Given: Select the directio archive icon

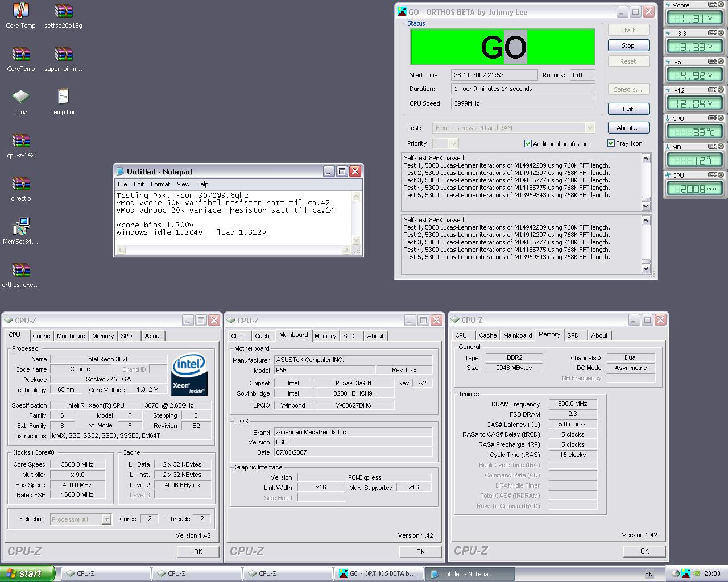Looking at the screenshot, I should point(20,189).
